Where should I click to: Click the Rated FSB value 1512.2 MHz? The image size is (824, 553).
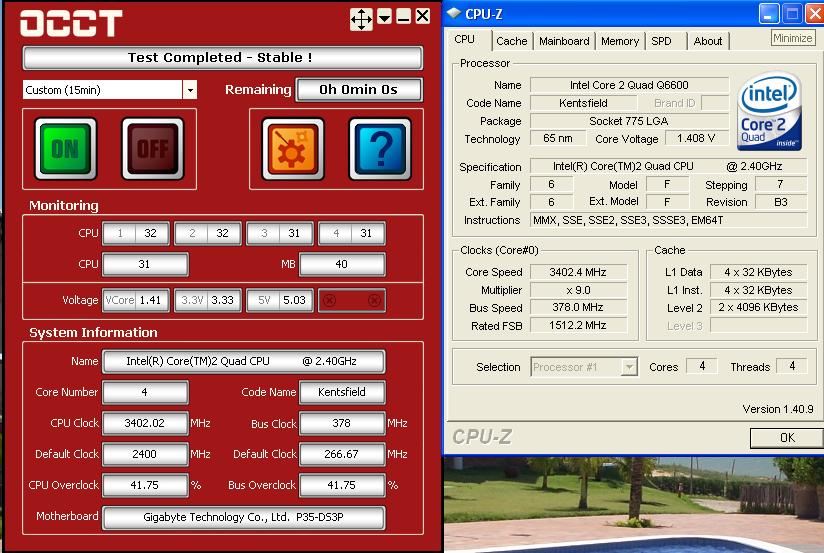click(578, 325)
